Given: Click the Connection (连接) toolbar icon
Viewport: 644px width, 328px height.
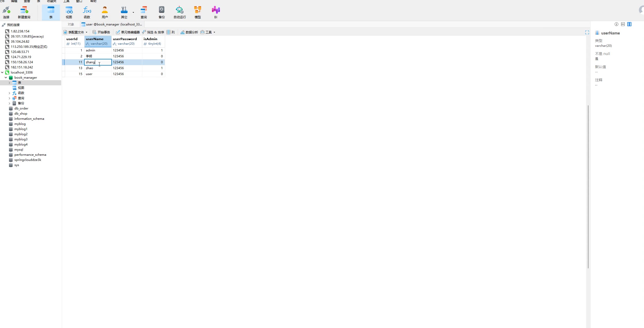Looking at the screenshot, I should [6, 12].
